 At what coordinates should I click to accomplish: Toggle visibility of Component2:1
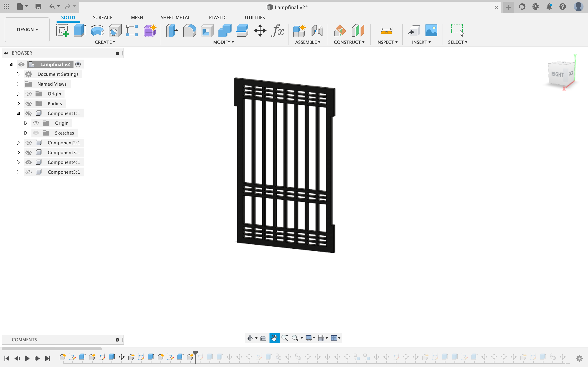pyautogui.click(x=28, y=143)
